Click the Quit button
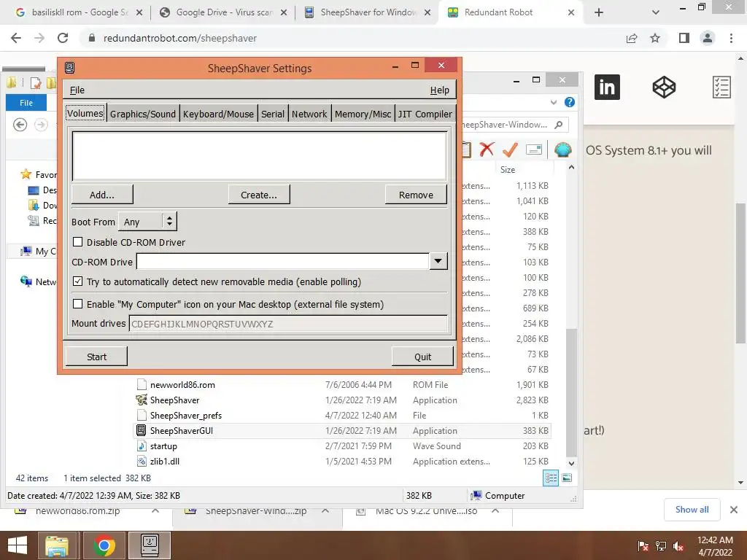The height and width of the screenshot is (560, 747). tap(422, 357)
